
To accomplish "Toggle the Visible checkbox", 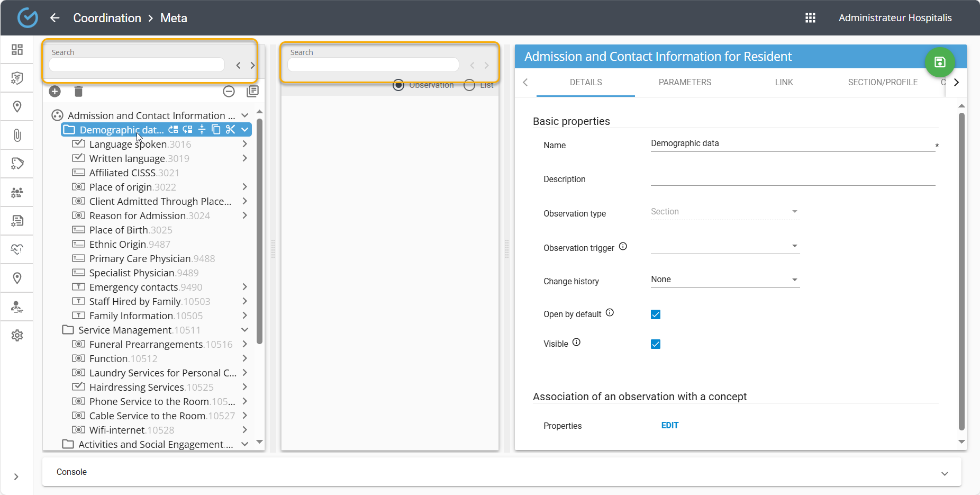I will pos(656,344).
